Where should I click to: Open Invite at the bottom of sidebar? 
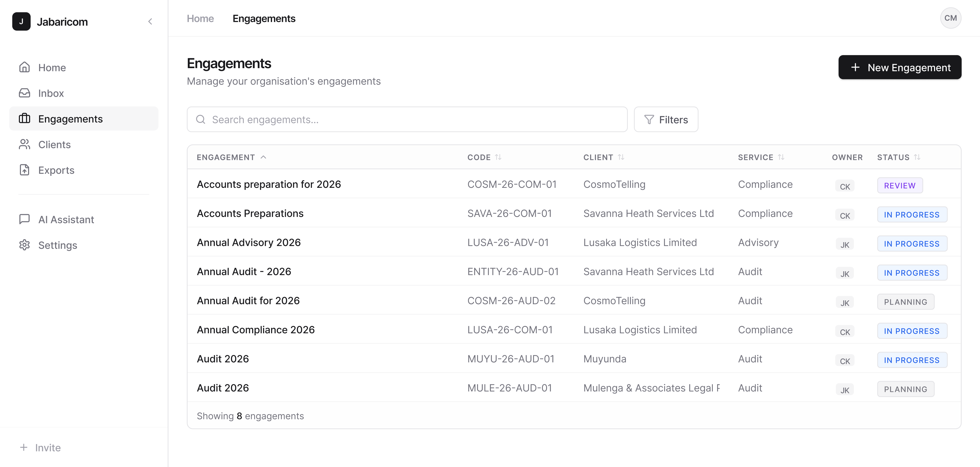(40, 447)
